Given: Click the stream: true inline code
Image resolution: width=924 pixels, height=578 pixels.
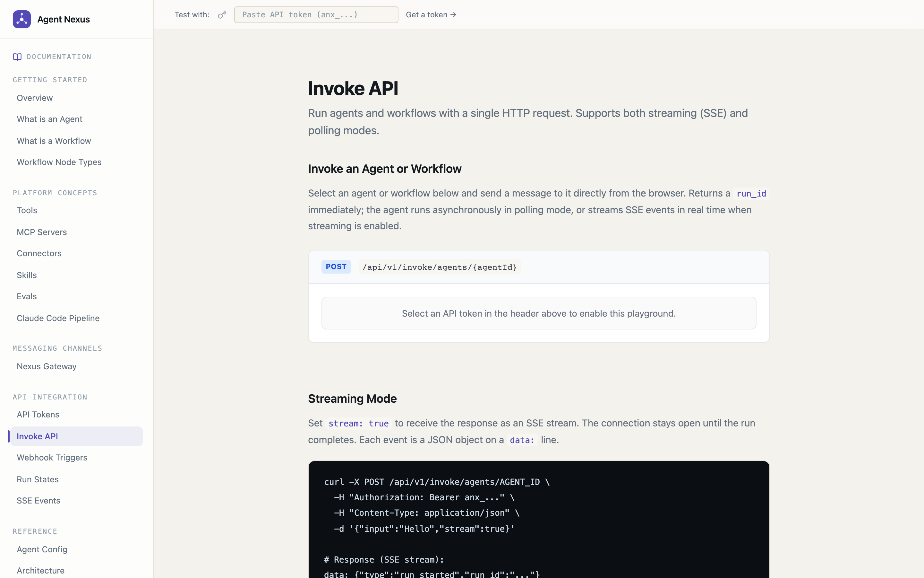Looking at the screenshot, I should pos(358,424).
